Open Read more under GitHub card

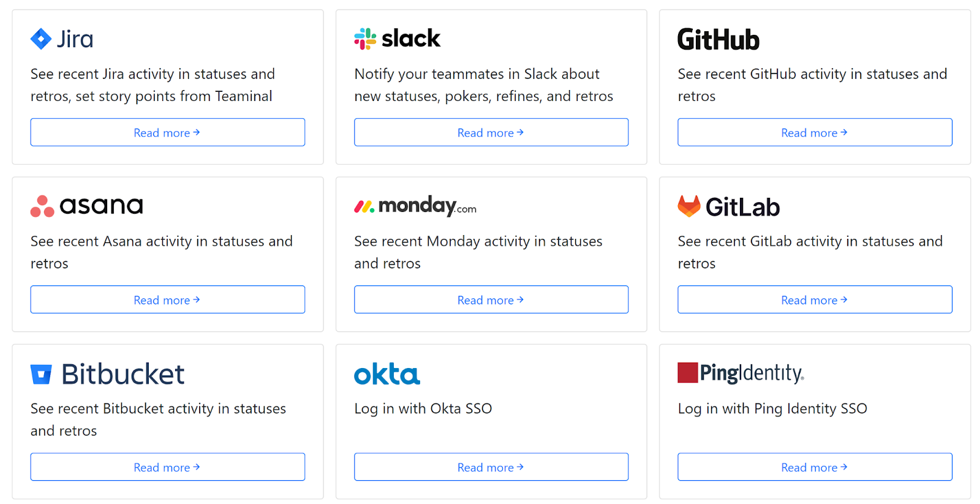pyautogui.click(x=814, y=132)
